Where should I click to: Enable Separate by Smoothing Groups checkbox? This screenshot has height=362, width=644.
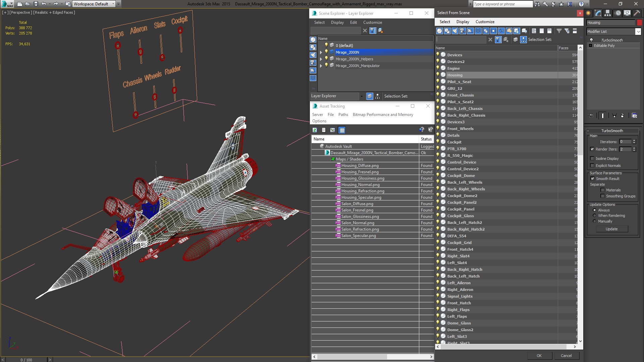click(x=602, y=196)
